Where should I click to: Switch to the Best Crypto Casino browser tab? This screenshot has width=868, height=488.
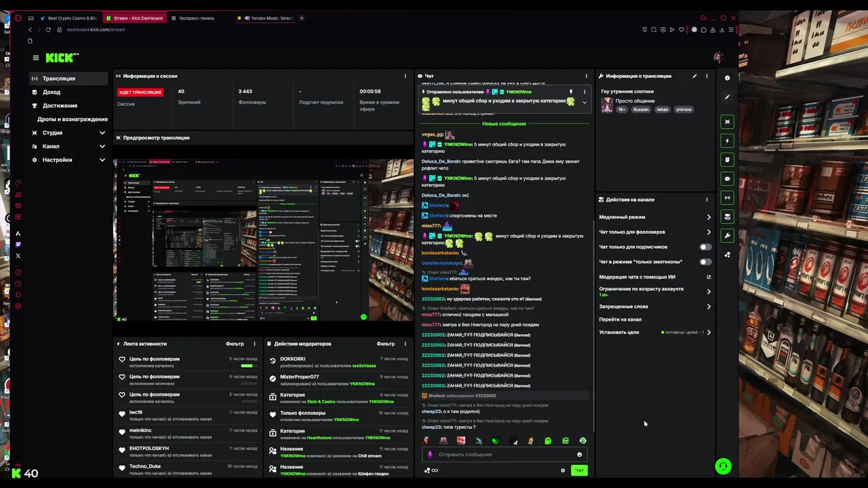coord(68,18)
